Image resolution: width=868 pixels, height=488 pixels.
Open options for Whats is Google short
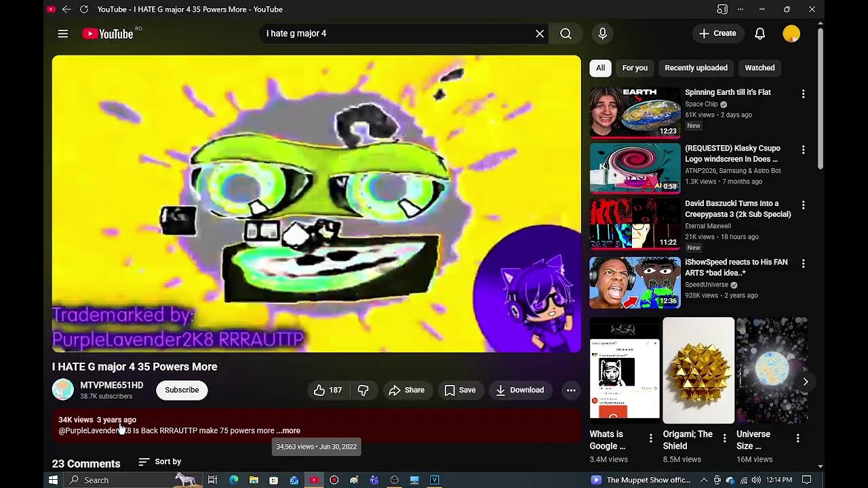(x=650, y=439)
